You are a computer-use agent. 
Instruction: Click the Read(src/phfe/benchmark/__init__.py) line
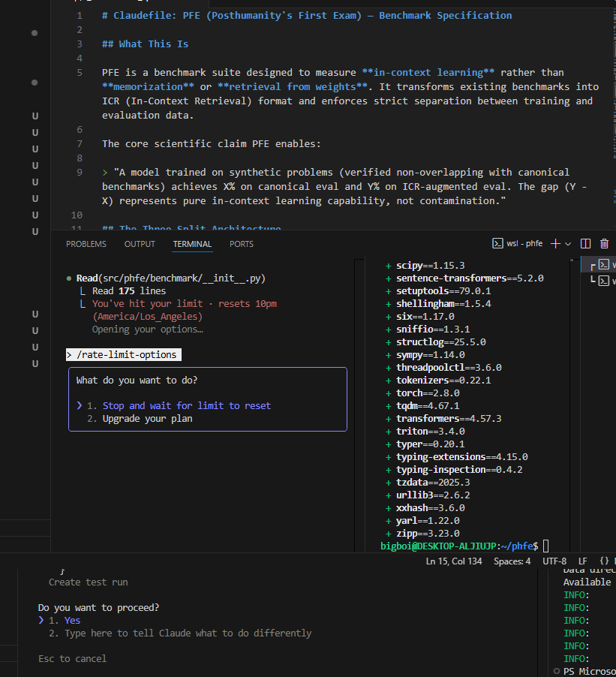pos(170,278)
